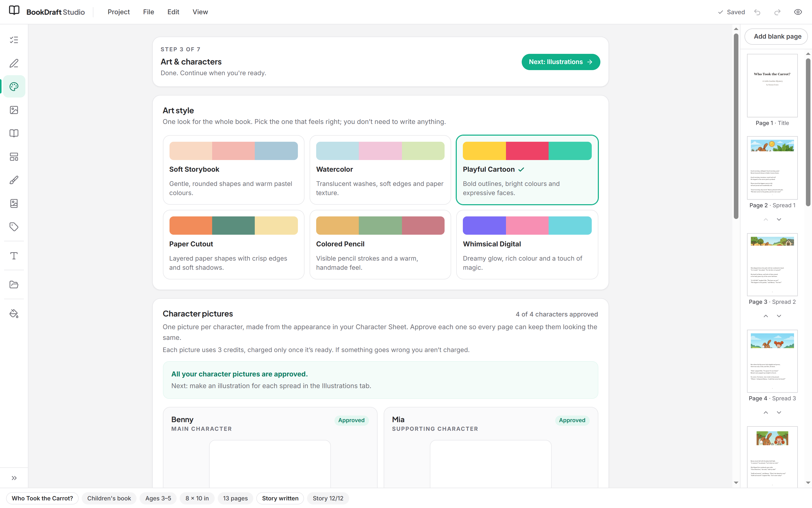Move Page 2 down with chevron
Screen dimensions: 812x508
pyautogui.click(x=779, y=219)
